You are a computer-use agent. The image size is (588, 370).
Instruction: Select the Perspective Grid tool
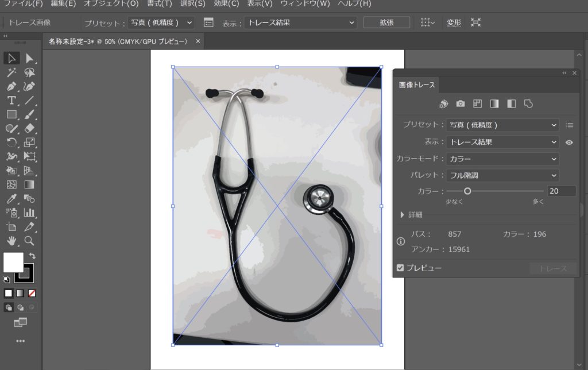tap(29, 171)
